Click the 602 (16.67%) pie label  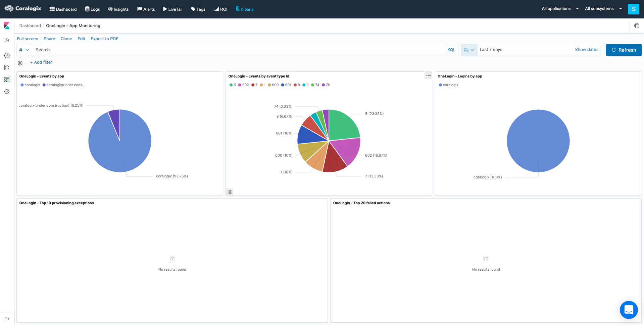376,156
